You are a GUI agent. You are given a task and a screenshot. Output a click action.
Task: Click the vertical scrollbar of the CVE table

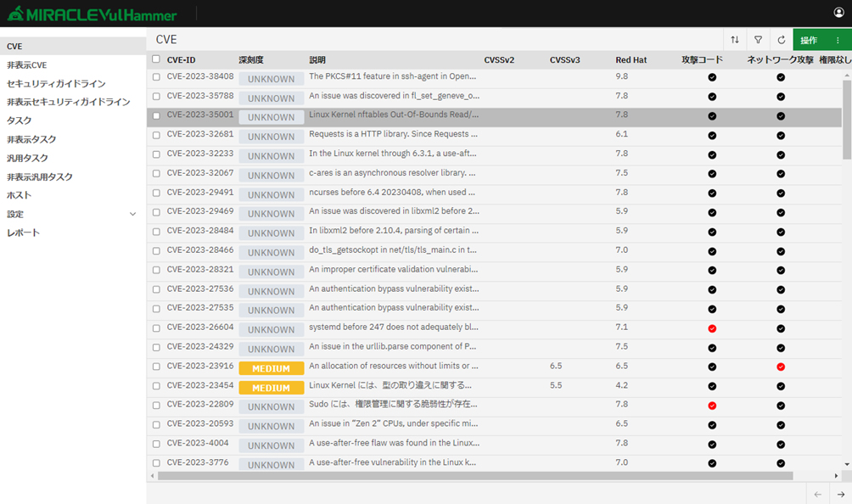pos(846,119)
